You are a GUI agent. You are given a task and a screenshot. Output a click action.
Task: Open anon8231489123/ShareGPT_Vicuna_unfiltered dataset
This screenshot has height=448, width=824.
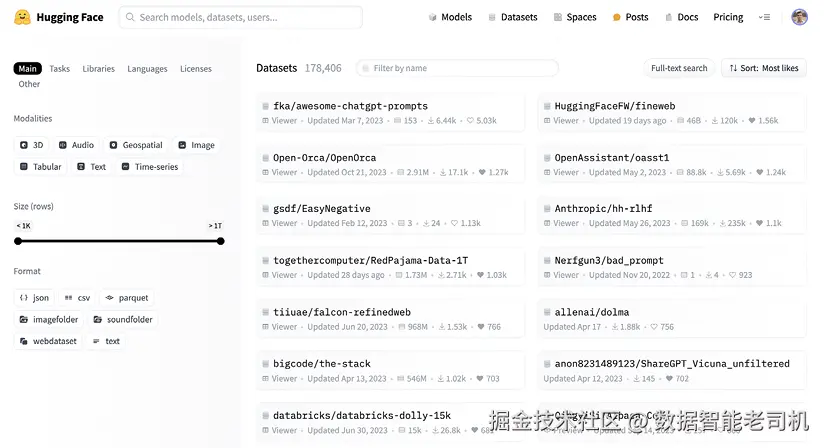tap(672, 370)
